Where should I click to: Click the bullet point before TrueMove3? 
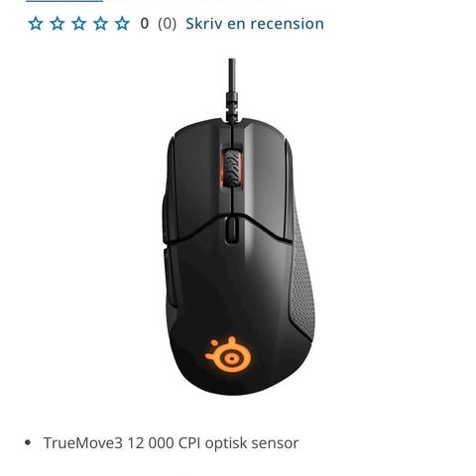(x=28, y=442)
